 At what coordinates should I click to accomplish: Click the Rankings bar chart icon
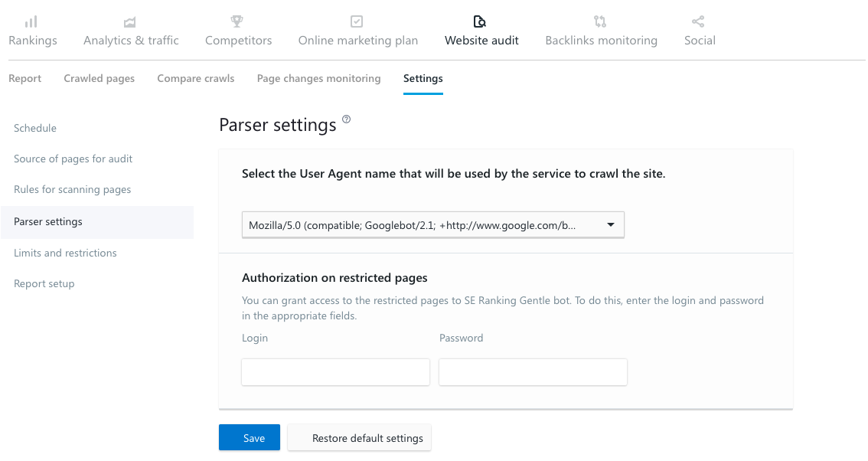pyautogui.click(x=31, y=21)
